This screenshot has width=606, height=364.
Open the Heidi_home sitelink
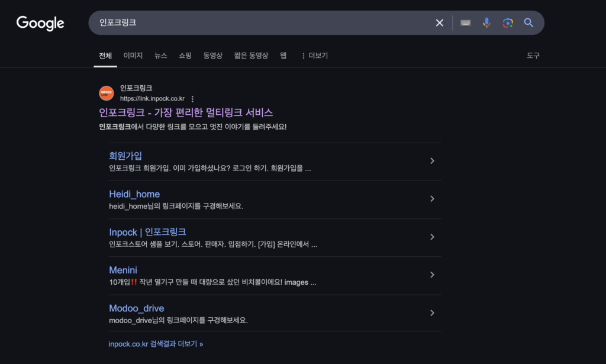134,194
